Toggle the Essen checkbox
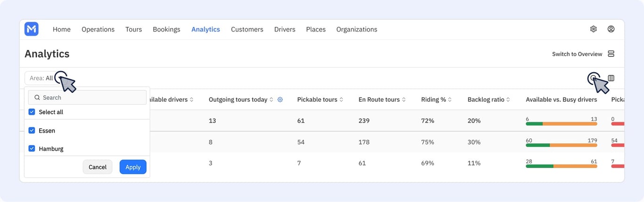Image resolution: width=644 pixels, height=202 pixels. tap(32, 130)
